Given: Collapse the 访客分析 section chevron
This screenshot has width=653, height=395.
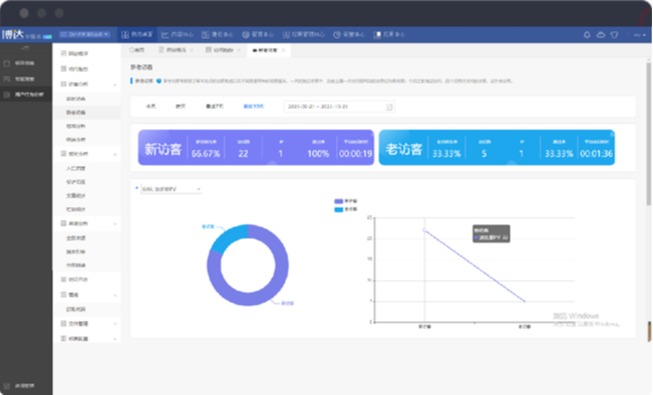Looking at the screenshot, I should (115, 85).
